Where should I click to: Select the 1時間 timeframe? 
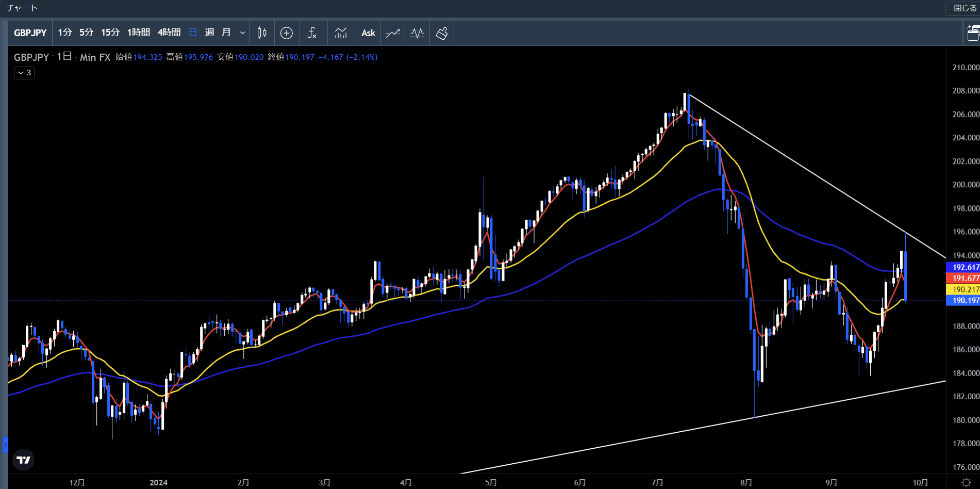[139, 33]
